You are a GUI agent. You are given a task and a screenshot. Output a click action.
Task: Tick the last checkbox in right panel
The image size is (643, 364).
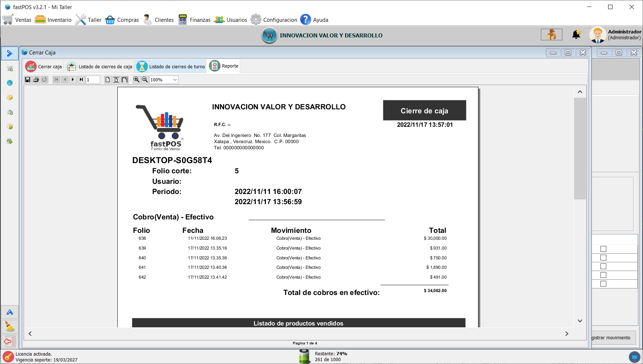click(603, 284)
